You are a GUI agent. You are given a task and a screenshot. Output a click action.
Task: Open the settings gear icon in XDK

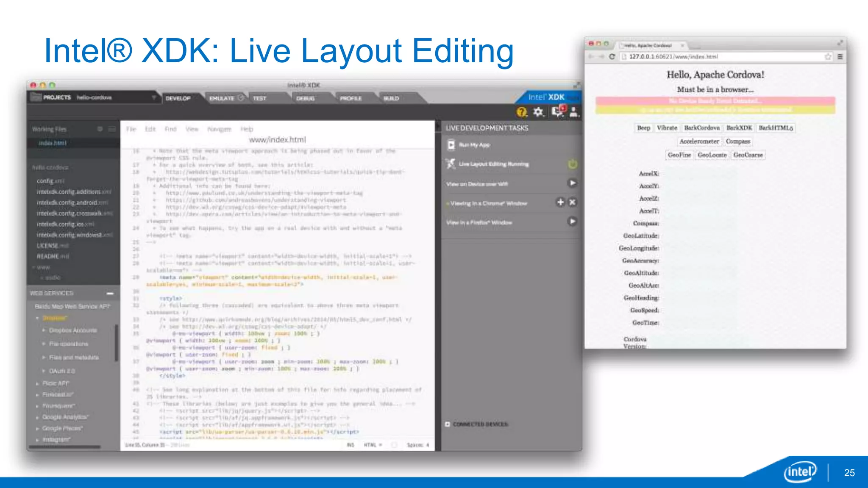[538, 112]
